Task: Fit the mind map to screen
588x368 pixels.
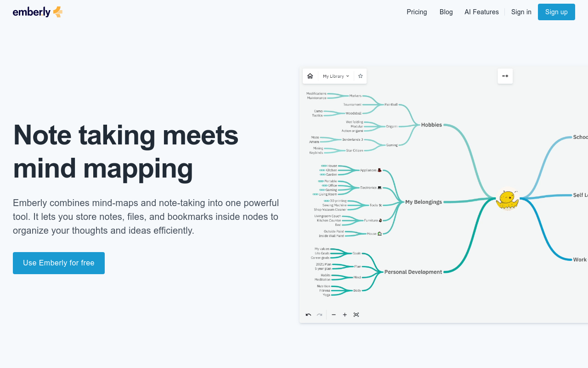Action: [356, 315]
